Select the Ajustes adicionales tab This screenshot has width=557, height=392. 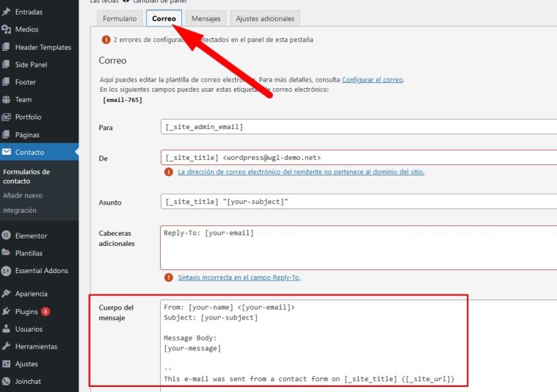264,18
